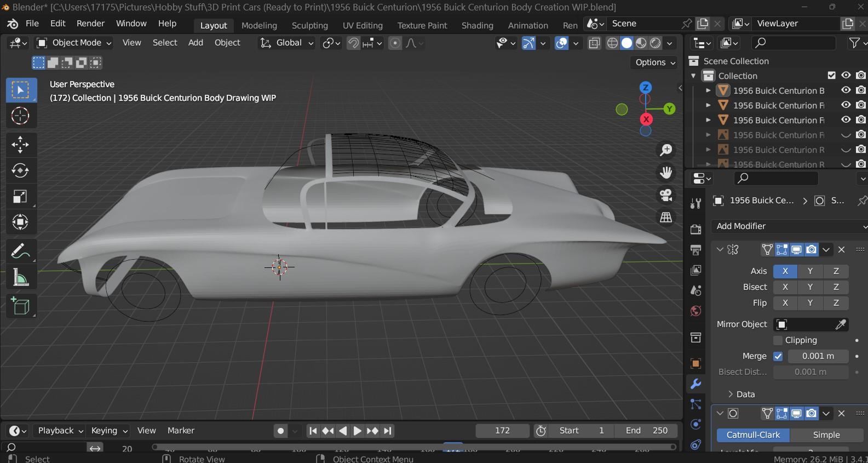Open the Global transform orientation dropdown
The height and width of the screenshot is (463, 868).
tap(286, 43)
